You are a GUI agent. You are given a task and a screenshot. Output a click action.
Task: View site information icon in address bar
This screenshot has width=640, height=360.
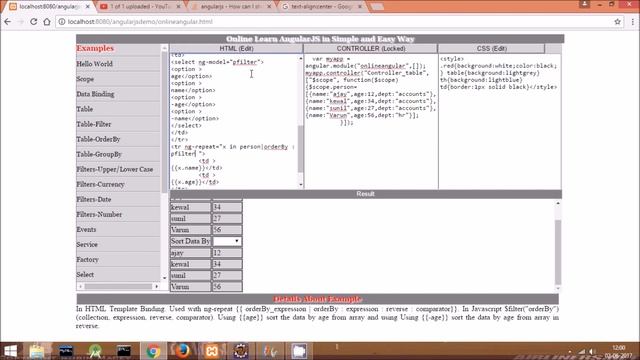click(62, 22)
